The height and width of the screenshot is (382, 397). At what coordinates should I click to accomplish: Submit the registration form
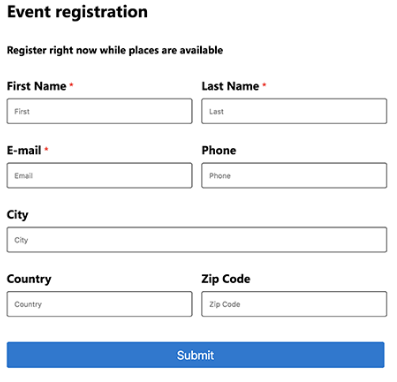195,355
